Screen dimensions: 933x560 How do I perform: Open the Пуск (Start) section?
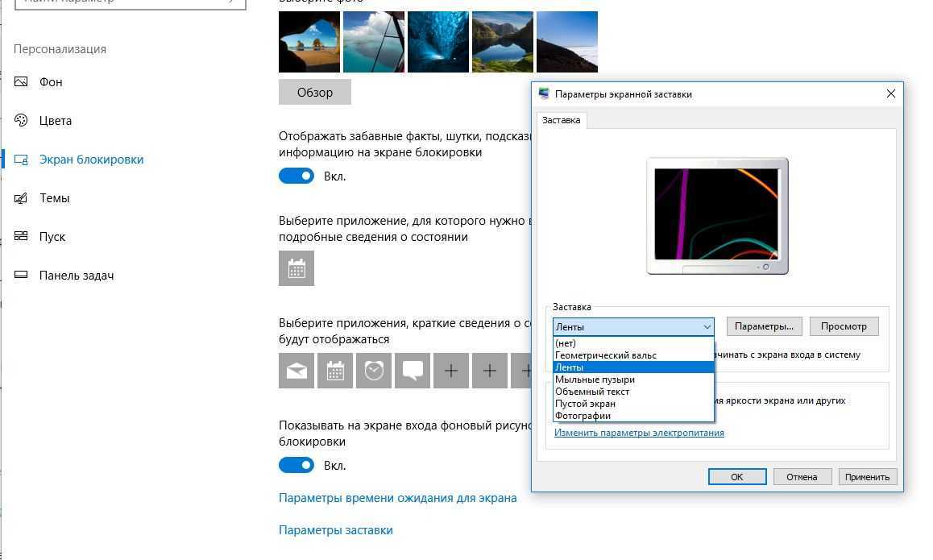52,237
